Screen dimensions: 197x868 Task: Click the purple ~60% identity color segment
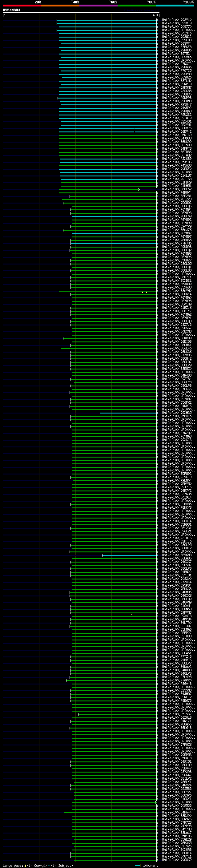point(98,6)
